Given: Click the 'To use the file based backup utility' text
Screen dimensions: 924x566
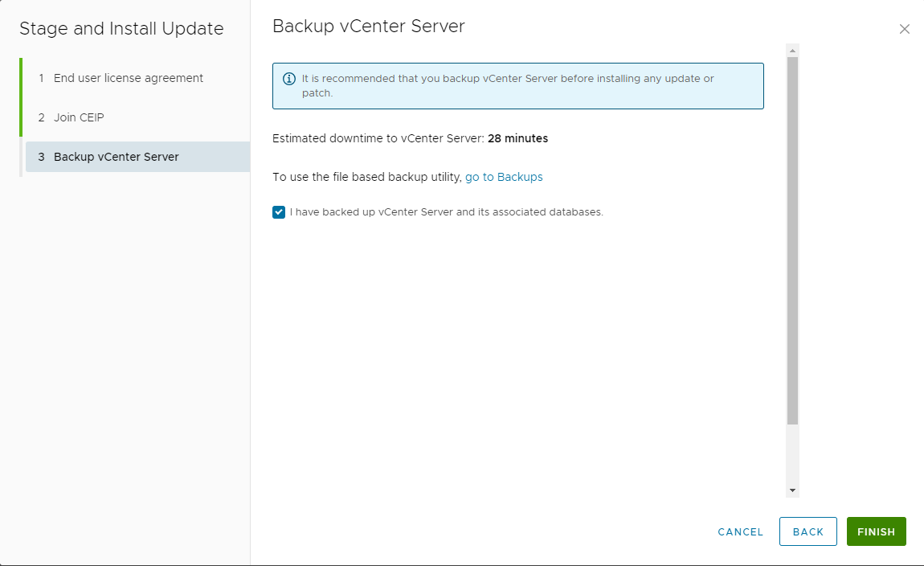Looking at the screenshot, I should pyautogui.click(x=367, y=177).
